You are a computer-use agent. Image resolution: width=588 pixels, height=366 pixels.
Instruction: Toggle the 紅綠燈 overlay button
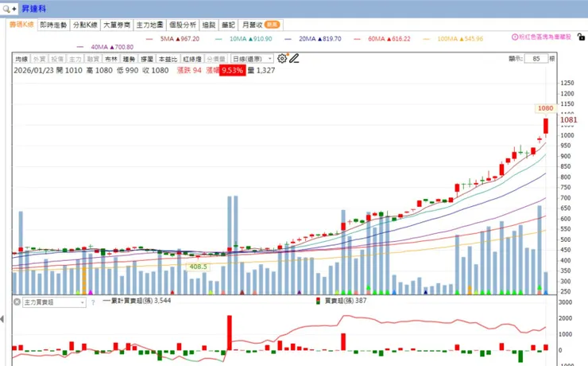192,59
